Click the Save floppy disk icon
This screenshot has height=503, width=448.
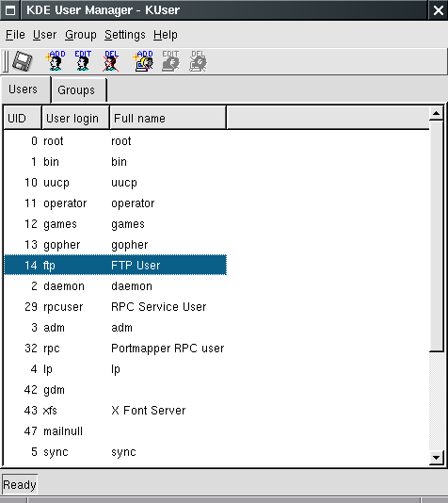(x=22, y=61)
